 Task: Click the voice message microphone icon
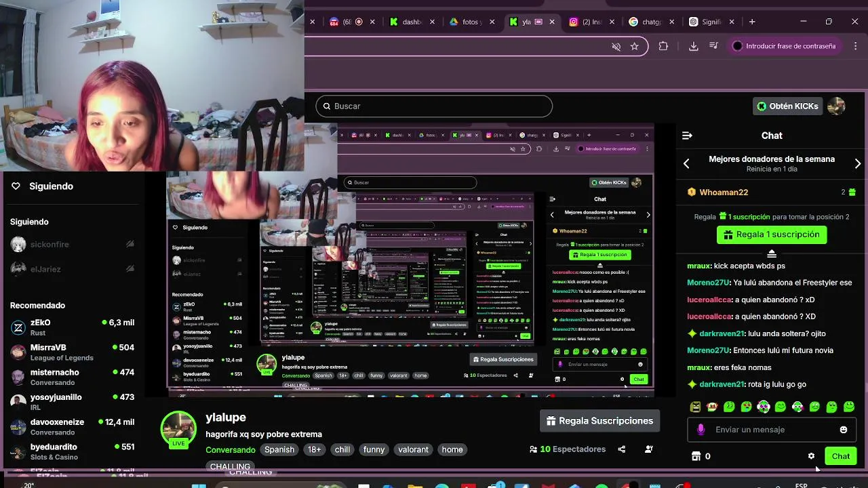tap(701, 430)
